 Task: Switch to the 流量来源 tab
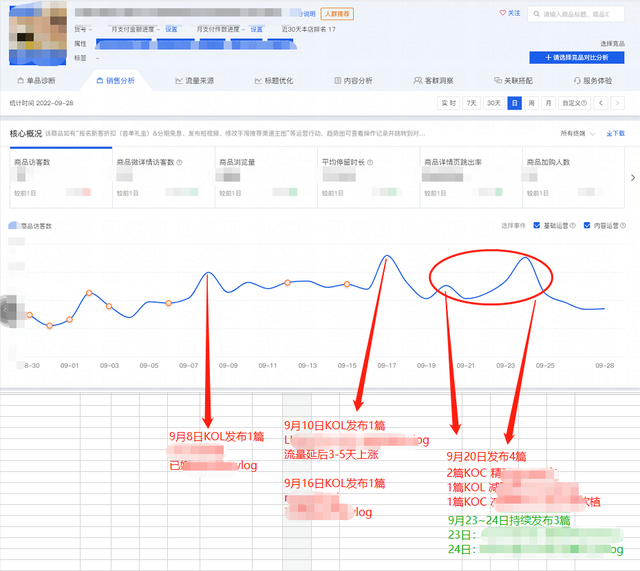pos(191,80)
